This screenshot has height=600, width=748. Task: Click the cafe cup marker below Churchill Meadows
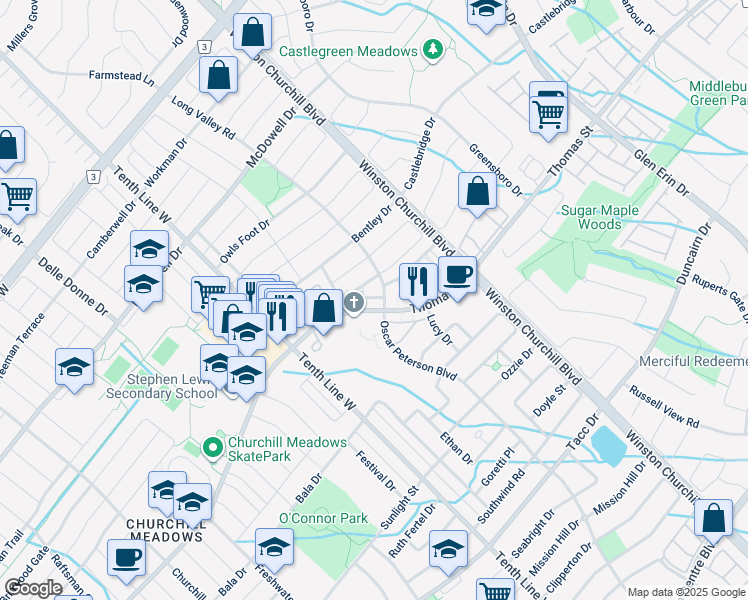pyautogui.click(x=126, y=559)
